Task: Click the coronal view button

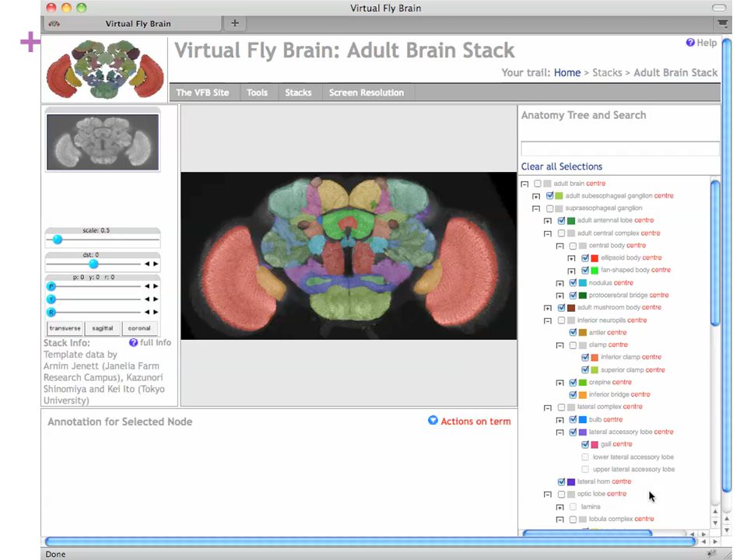Action: [139, 328]
